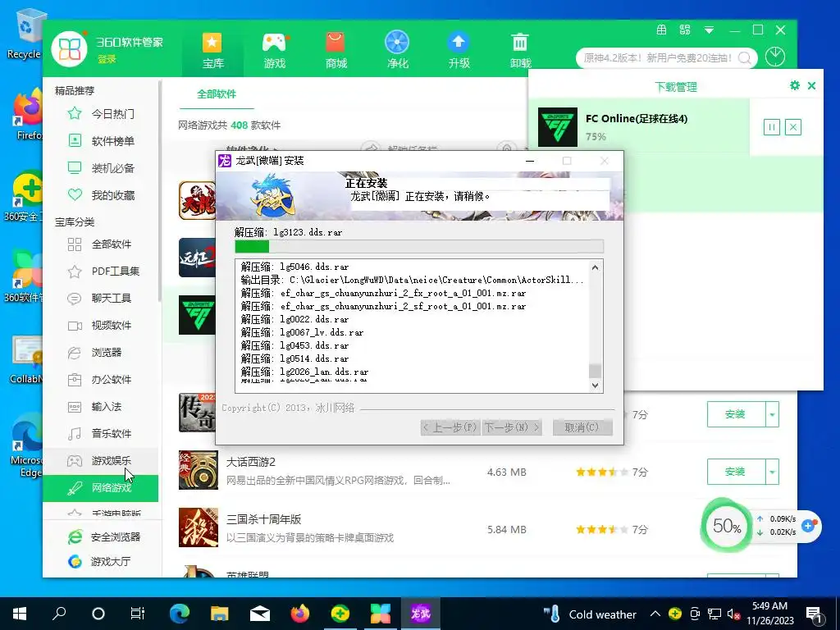Open 大话西游2 game icon

tap(199, 470)
